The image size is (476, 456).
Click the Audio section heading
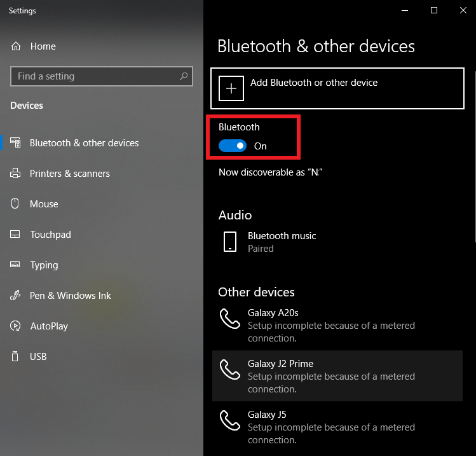click(x=235, y=215)
